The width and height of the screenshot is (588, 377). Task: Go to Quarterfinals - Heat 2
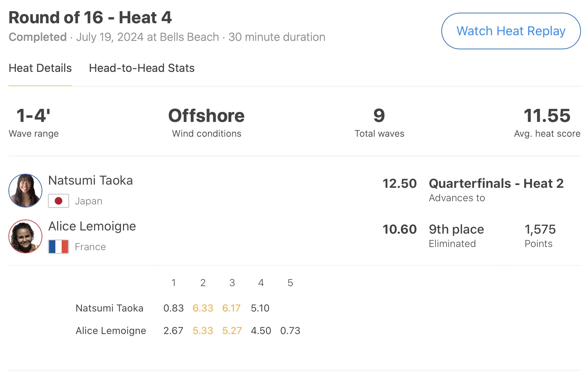[496, 184]
